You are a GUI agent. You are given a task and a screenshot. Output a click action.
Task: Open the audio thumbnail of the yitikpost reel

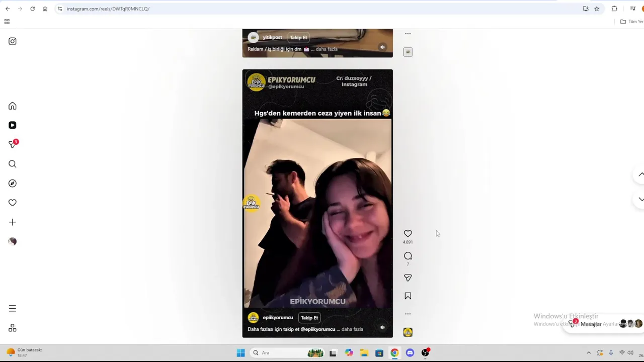[x=408, y=52]
